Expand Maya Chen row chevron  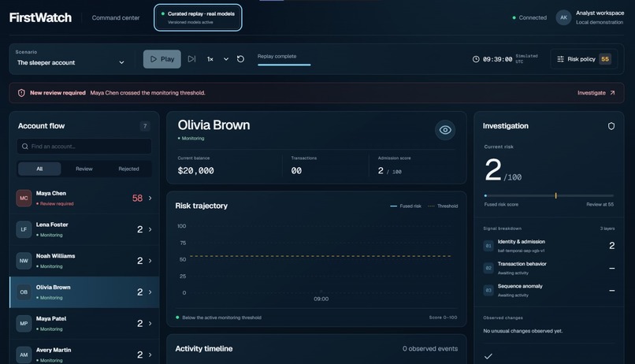(150, 198)
